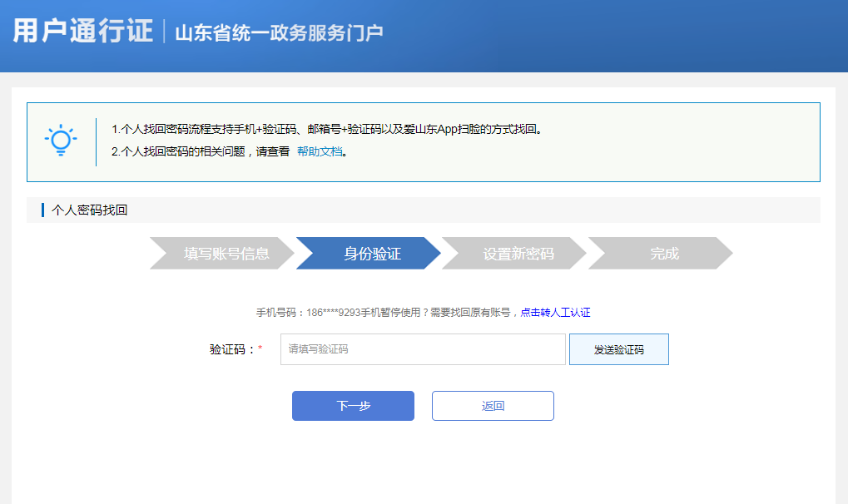Click the 用户通行证 header title
This screenshot has height=504, width=848.
click(x=83, y=32)
